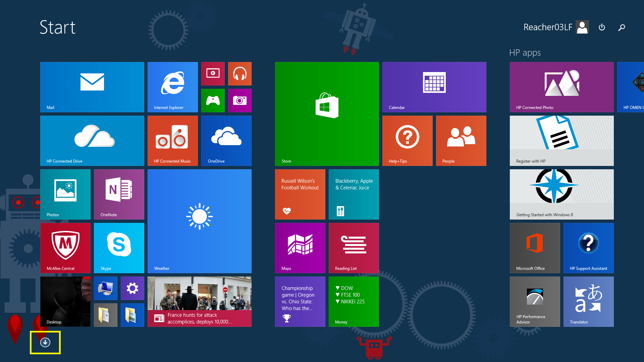Image resolution: width=644 pixels, height=362 pixels.
Task: Open the Desktop tile
Action: pos(65,302)
